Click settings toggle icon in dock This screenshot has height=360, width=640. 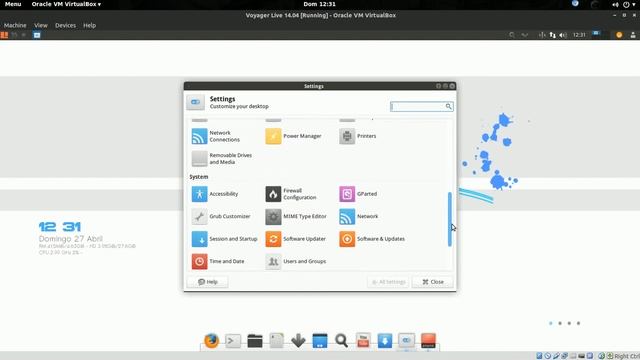click(407, 340)
